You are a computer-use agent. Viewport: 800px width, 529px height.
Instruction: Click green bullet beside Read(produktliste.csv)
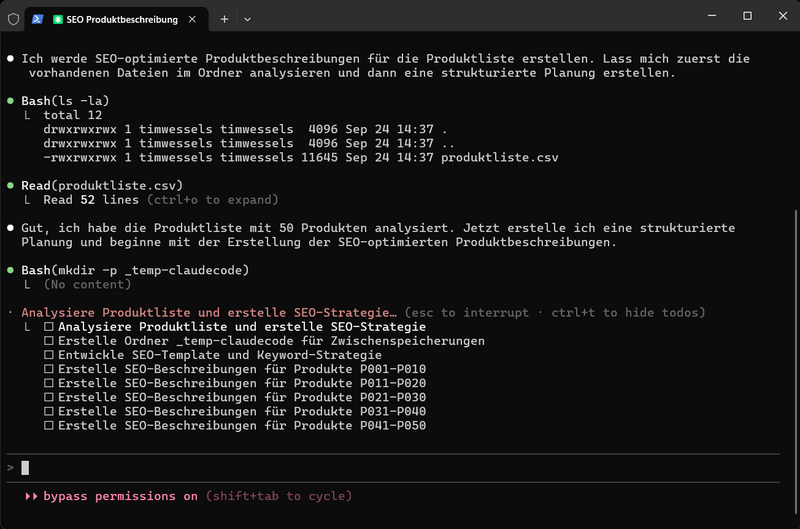tap(10, 185)
